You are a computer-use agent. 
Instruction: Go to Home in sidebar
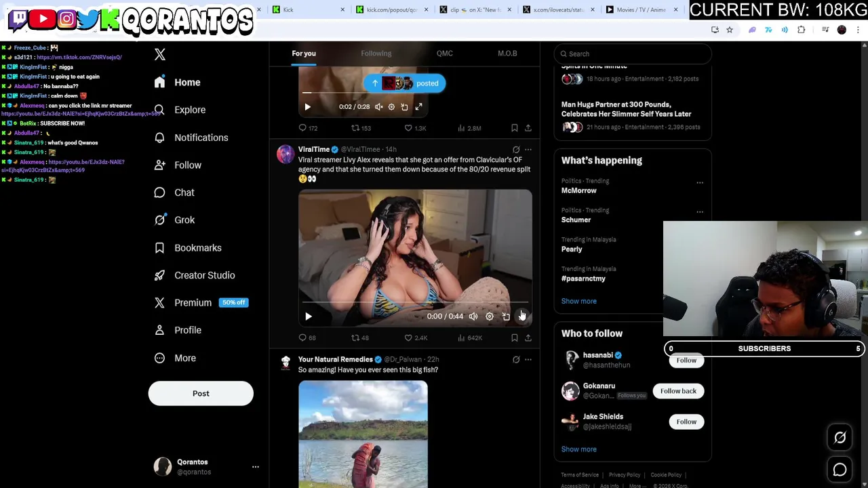point(177,82)
